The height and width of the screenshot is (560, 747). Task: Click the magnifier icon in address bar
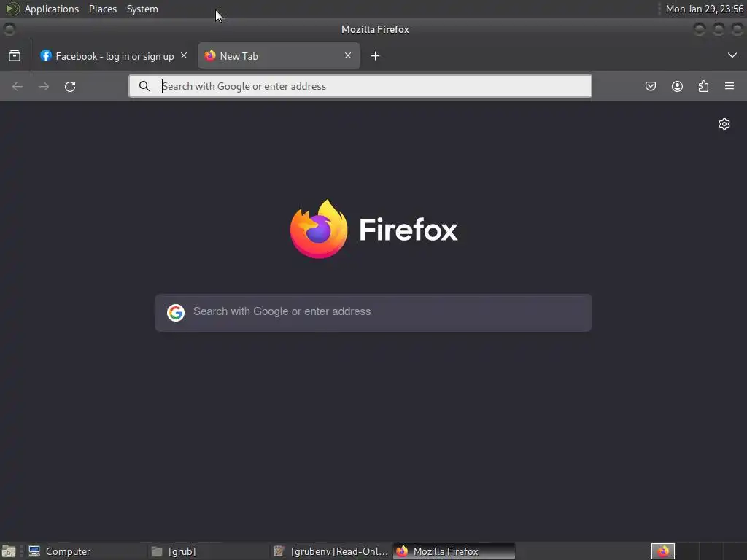144,86
